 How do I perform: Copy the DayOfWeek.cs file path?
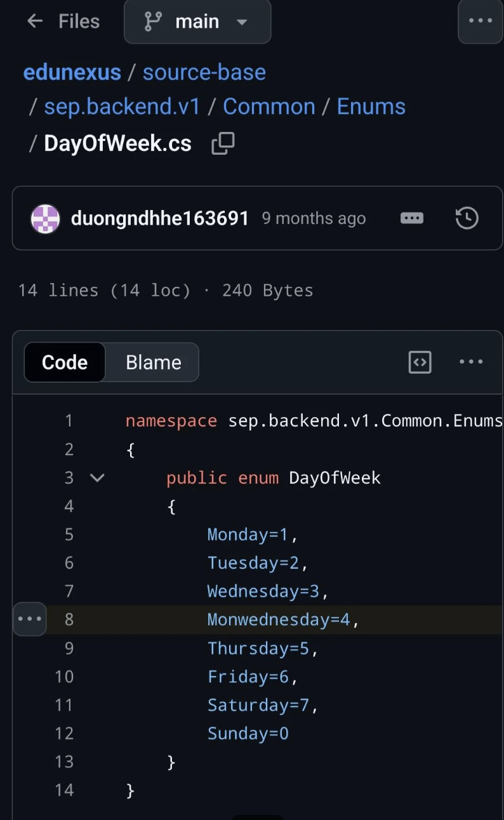point(223,143)
